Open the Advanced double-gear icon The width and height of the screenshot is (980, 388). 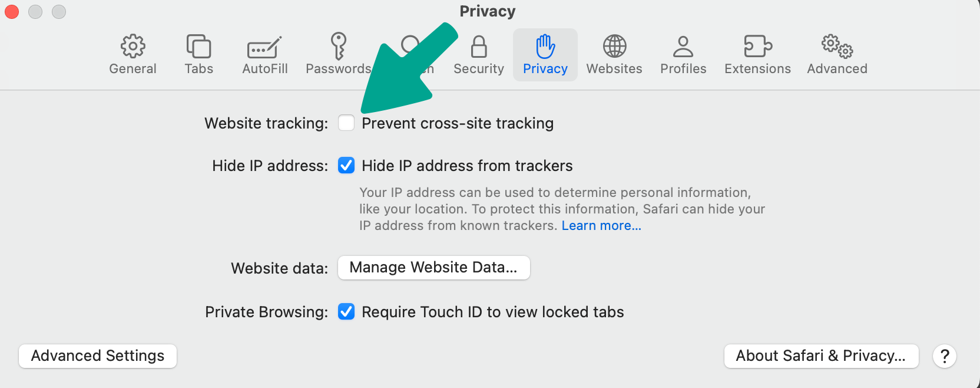click(837, 46)
